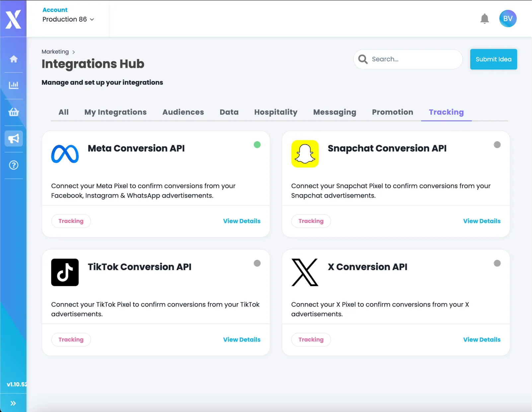Switch to the Data tab

tap(229, 112)
